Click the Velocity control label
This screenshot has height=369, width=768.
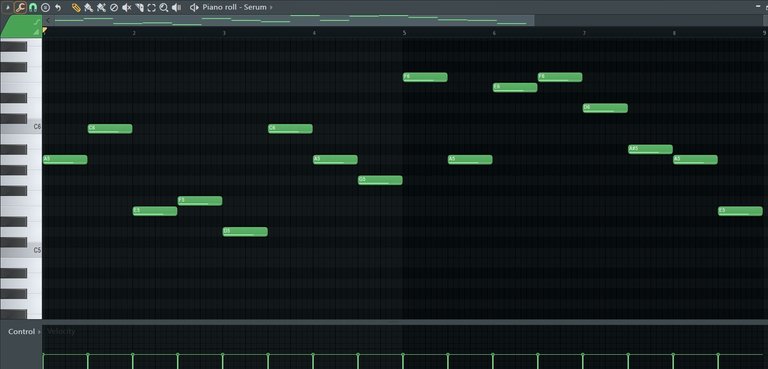(61, 332)
